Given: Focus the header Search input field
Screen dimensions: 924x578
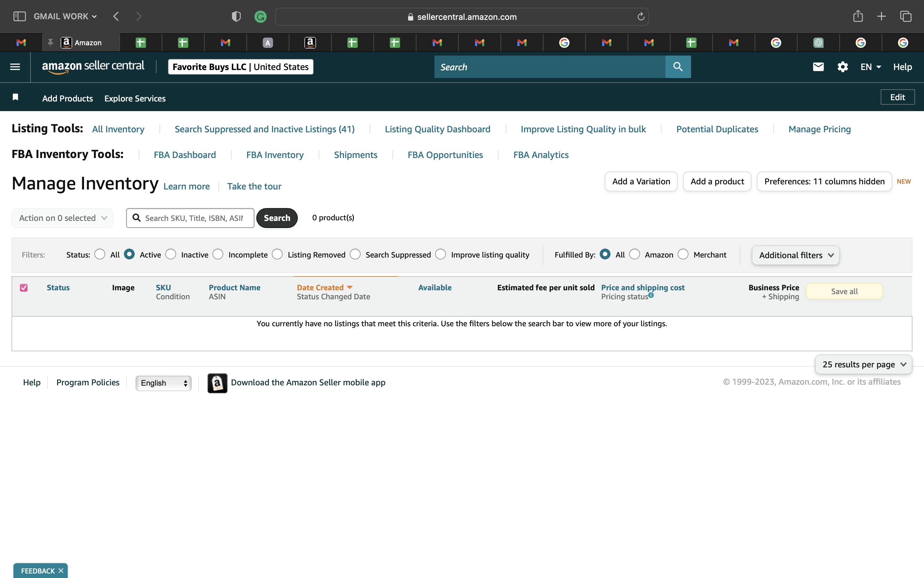Looking at the screenshot, I should [550, 67].
